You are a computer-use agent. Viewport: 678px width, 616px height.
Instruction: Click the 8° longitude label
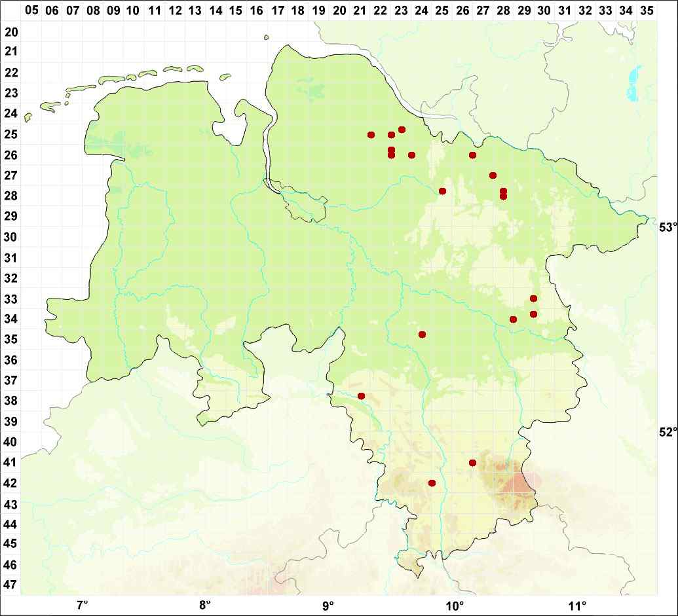pyautogui.click(x=205, y=605)
